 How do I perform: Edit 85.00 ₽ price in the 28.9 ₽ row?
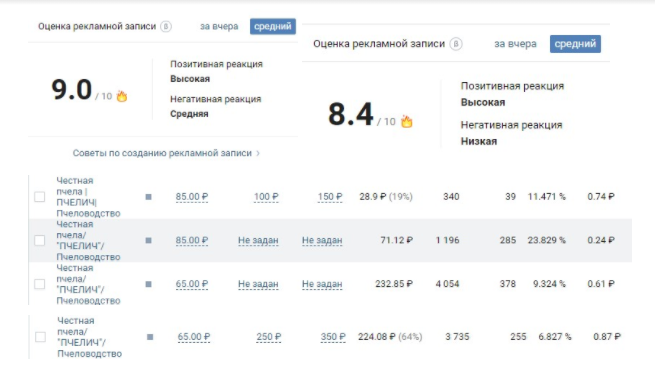pyautogui.click(x=192, y=197)
